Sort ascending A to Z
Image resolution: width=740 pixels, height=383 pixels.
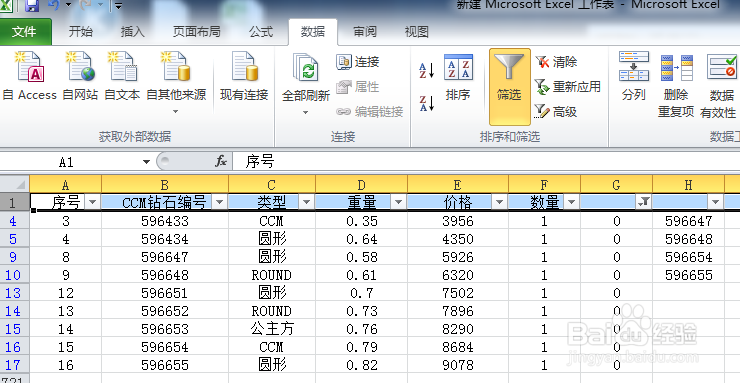[427, 71]
